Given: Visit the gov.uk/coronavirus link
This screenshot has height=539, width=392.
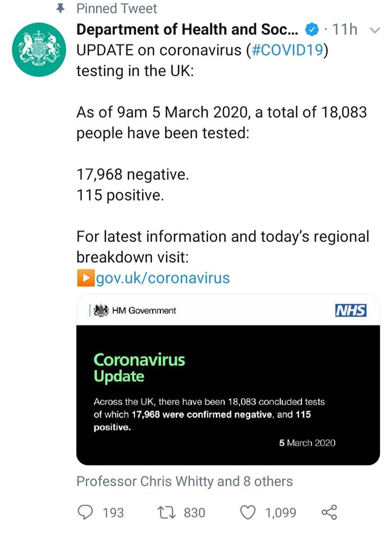Looking at the screenshot, I should [163, 278].
